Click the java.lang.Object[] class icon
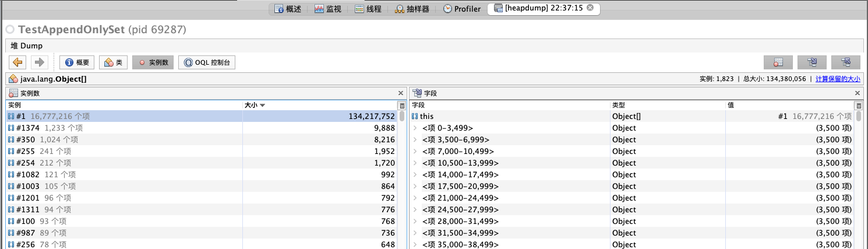The image size is (868, 249). point(13,79)
